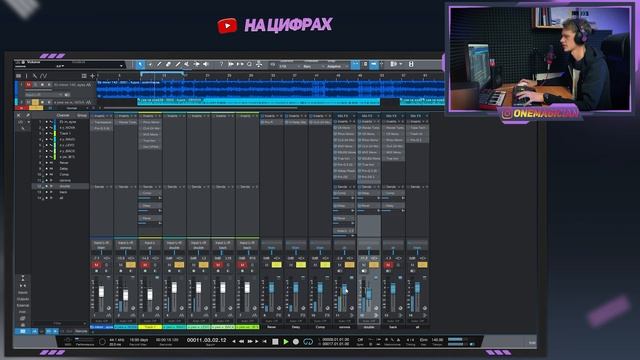Open the Inserts dropdown arrow on channel 1
640x360 pixels.
tap(107, 116)
